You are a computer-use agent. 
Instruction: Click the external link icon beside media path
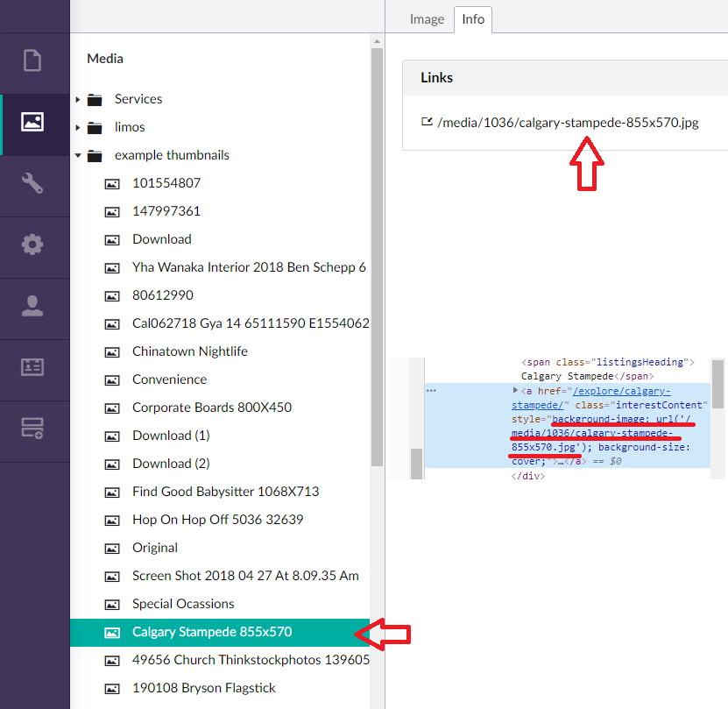click(427, 122)
